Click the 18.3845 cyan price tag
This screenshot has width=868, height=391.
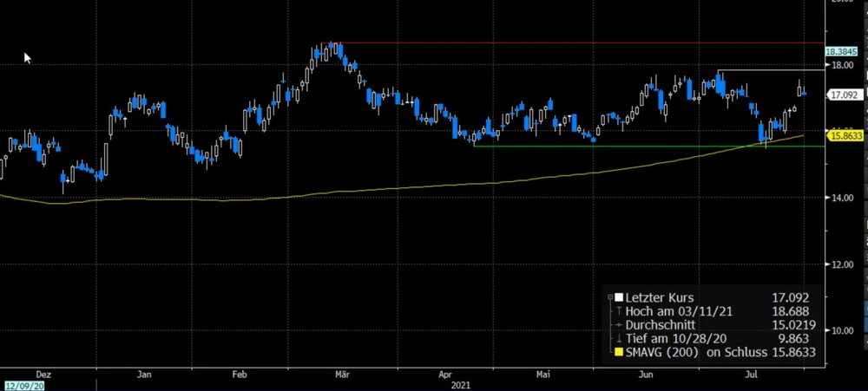845,52
